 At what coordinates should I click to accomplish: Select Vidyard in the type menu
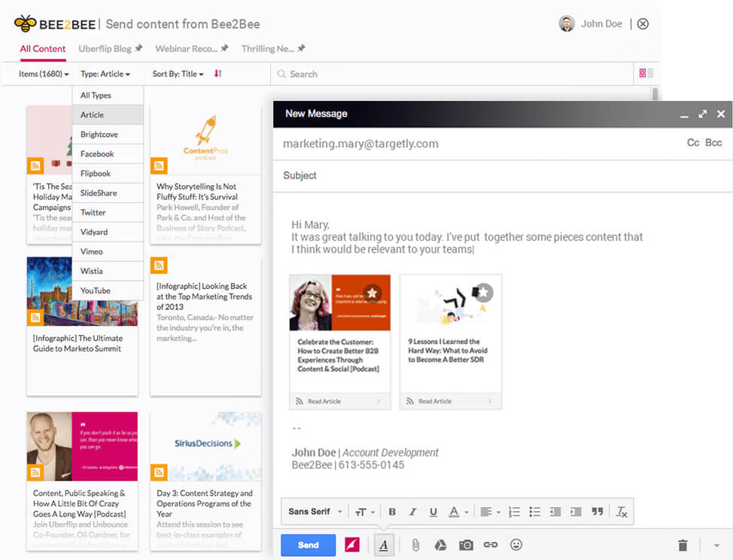click(x=108, y=233)
